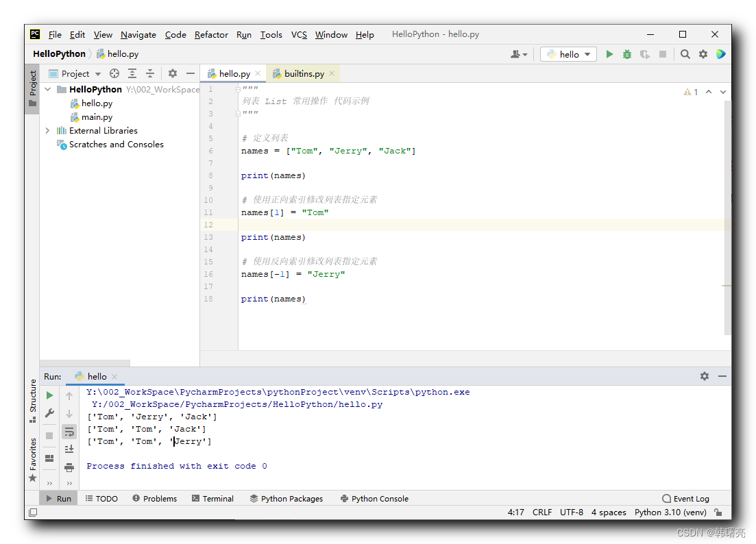Screen dimensions: 756x544
Task: Run the hello configuration with green play button
Action: [x=609, y=54]
